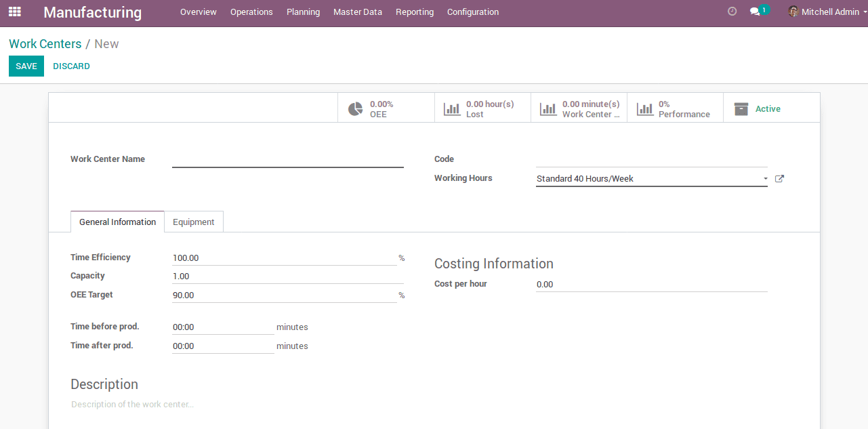The height and width of the screenshot is (429, 868).
Task: Click the Working Hours label
Action: tap(463, 178)
